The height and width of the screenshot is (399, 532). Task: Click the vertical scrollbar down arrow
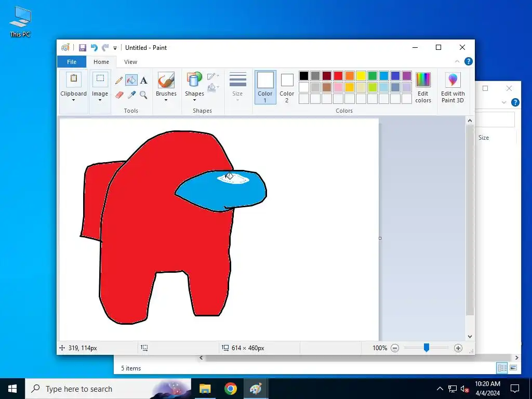tap(470, 337)
